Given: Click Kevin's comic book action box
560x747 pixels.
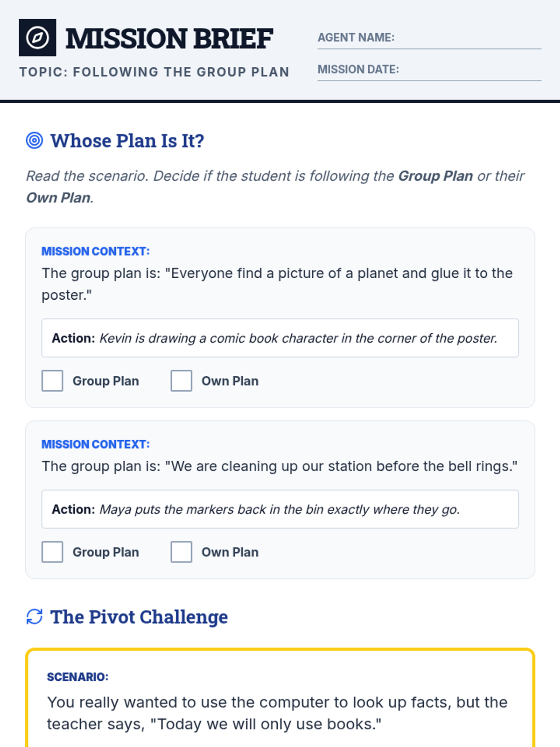Looking at the screenshot, I should pos(280,338).
